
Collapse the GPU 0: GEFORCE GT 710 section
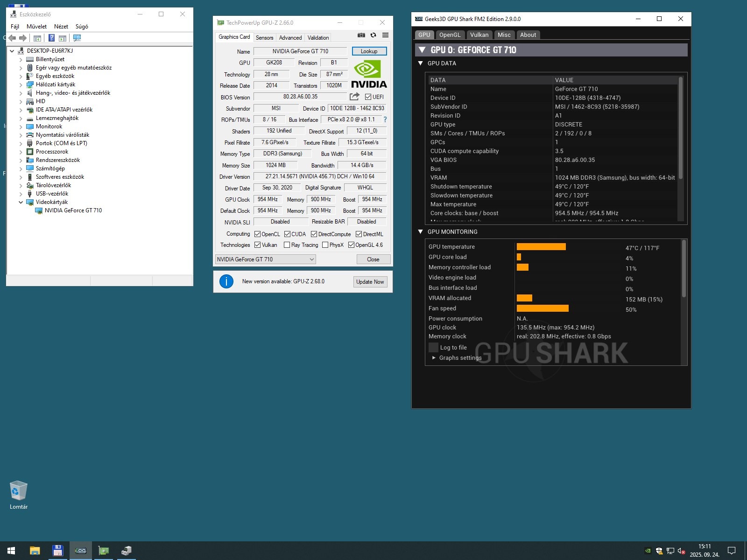pyautogui.click(x=422, y=50)
